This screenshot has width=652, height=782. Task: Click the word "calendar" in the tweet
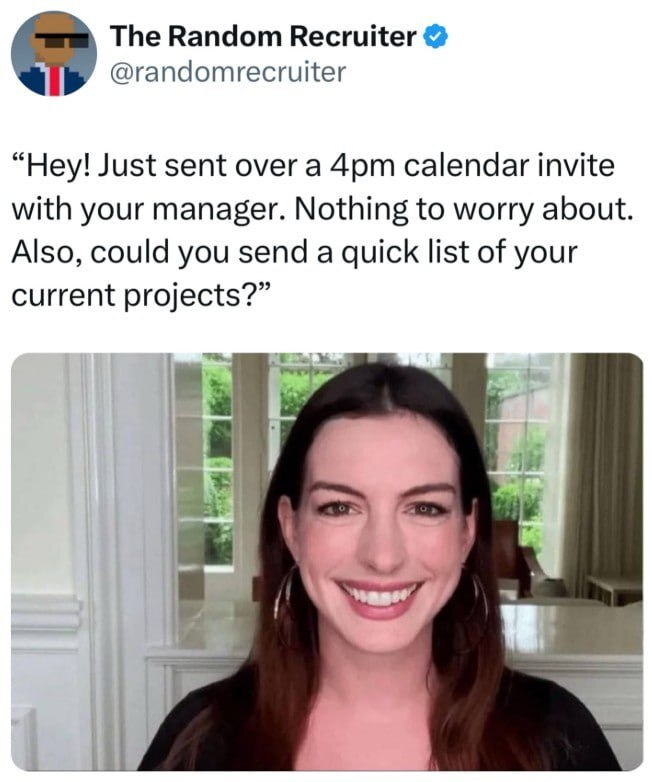click(x=467, y=166)
